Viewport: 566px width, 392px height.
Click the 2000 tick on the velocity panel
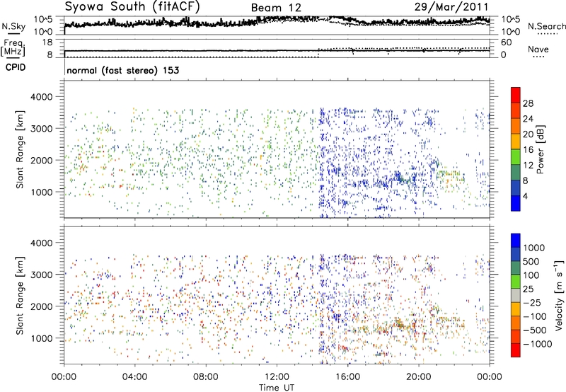pos(42,306)
